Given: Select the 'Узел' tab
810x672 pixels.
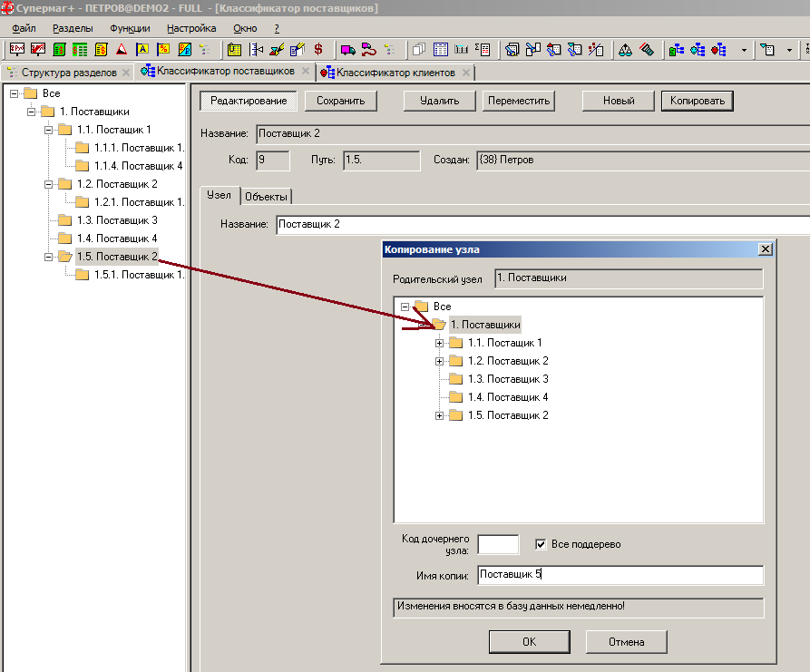Looking at the screenshot, I should coord(219,195).
